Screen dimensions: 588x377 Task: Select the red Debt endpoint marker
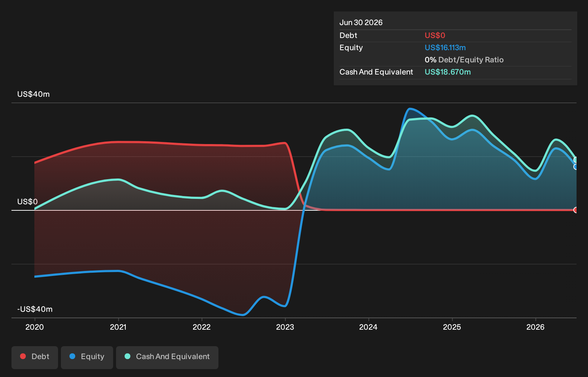click(x=575, y=210)
